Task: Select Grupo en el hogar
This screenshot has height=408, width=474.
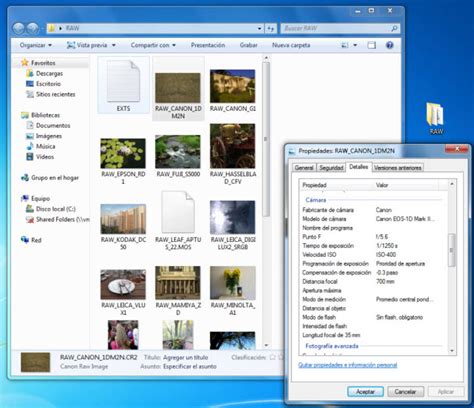Action: click(55, 178)
